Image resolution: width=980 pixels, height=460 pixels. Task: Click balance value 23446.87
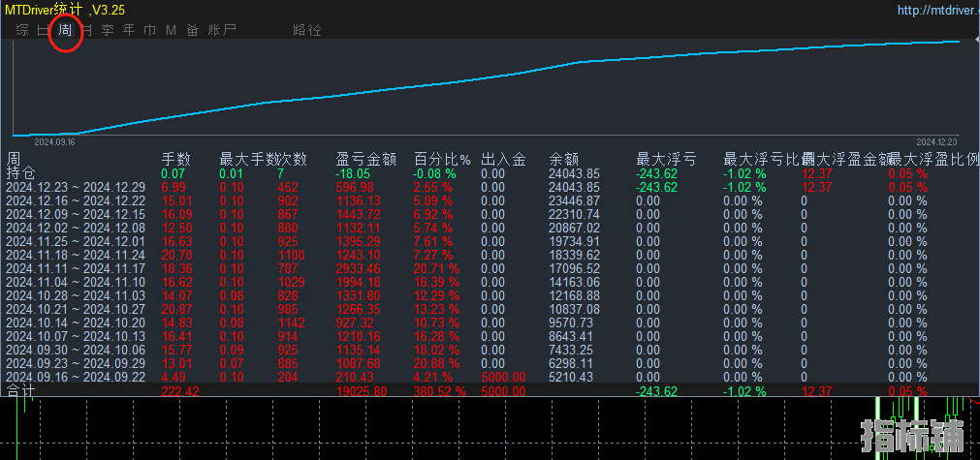(x=575, y=201)
